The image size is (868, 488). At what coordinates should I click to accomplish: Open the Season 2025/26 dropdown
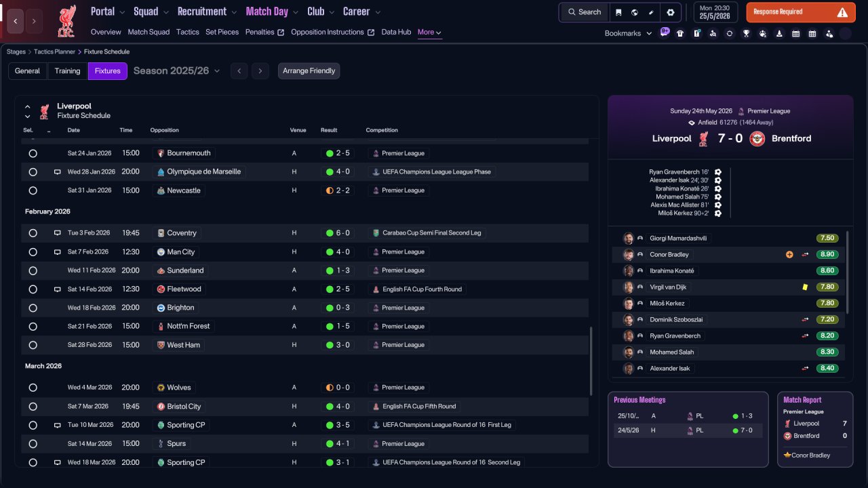176,71
